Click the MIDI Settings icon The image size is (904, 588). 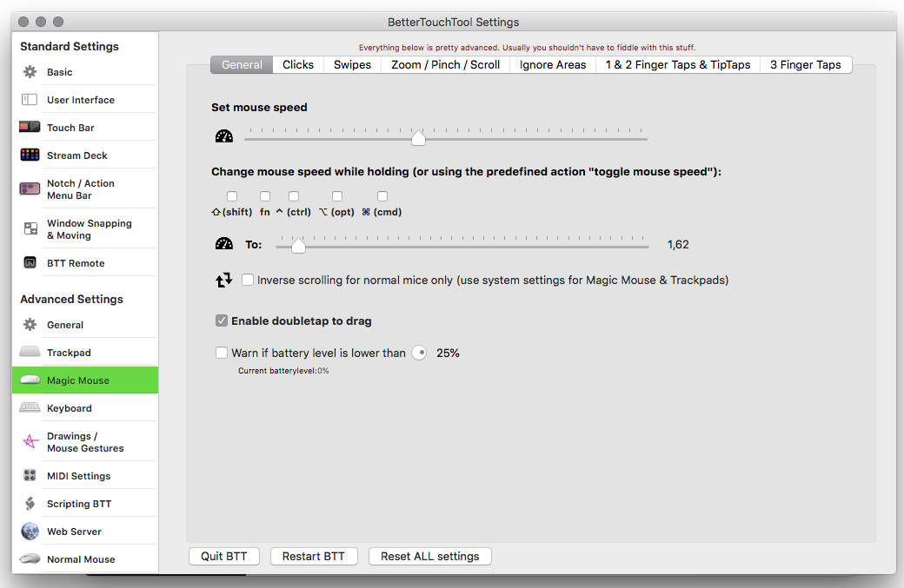(x=30, y=476)
